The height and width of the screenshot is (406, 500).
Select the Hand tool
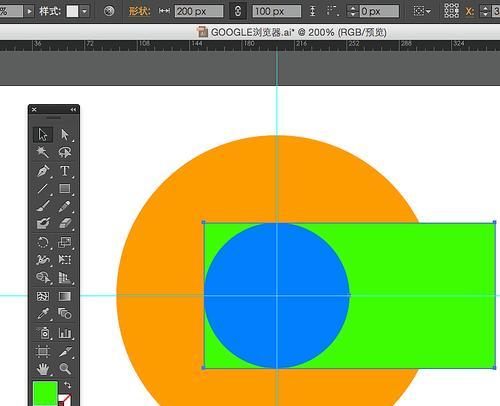[43, 369]
